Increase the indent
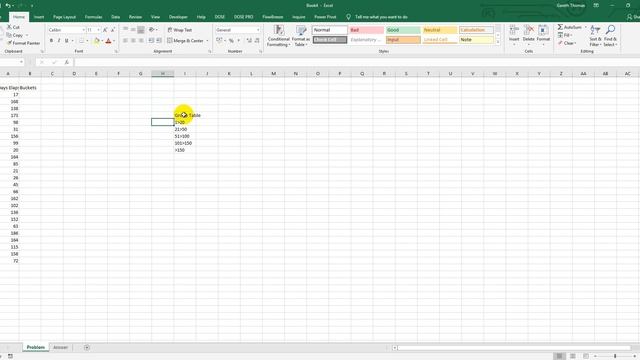This screenshot has width=640, height=360. coord(159,41)
